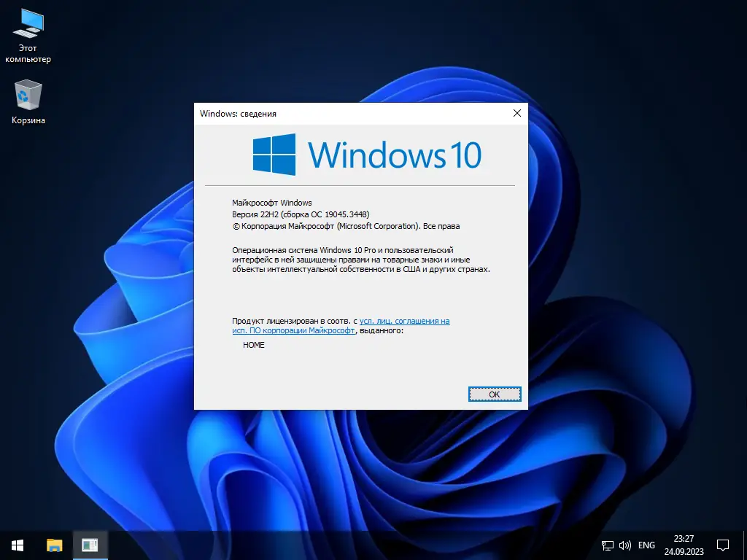Click the 'Версия 22H2' build number text
The width and height of the screenshot is (747, 560).
point(301,214)
